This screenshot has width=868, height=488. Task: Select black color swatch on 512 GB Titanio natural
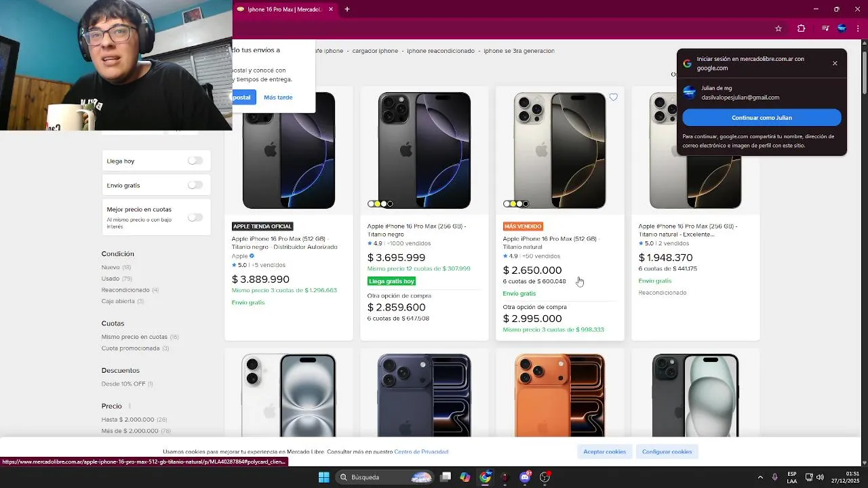pos(526,204)
